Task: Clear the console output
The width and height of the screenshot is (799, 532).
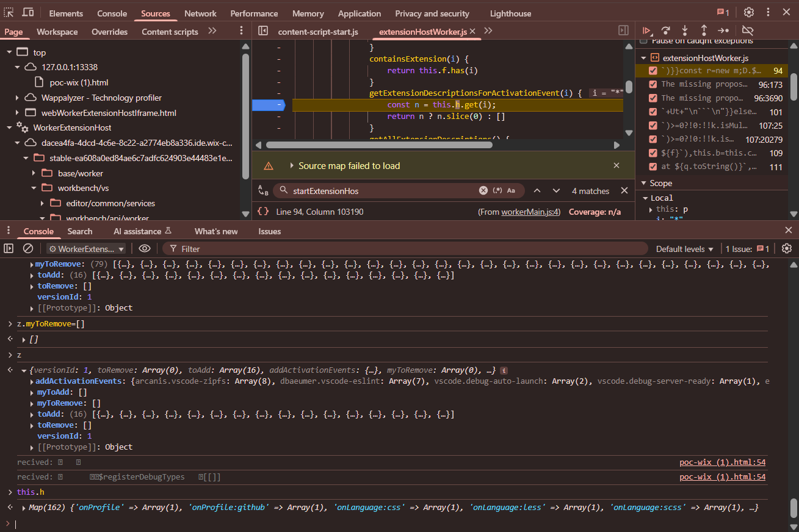Action: tap(27, 248)
